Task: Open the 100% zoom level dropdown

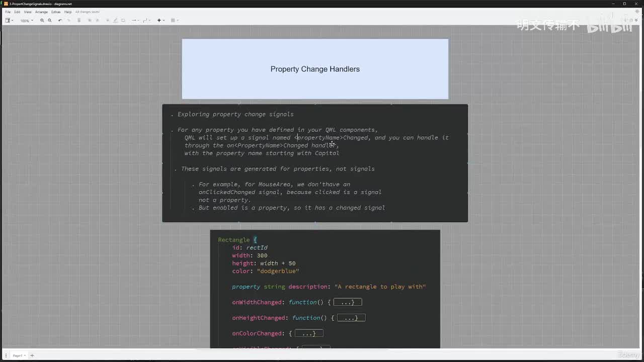Action: (x=26, y=21)
